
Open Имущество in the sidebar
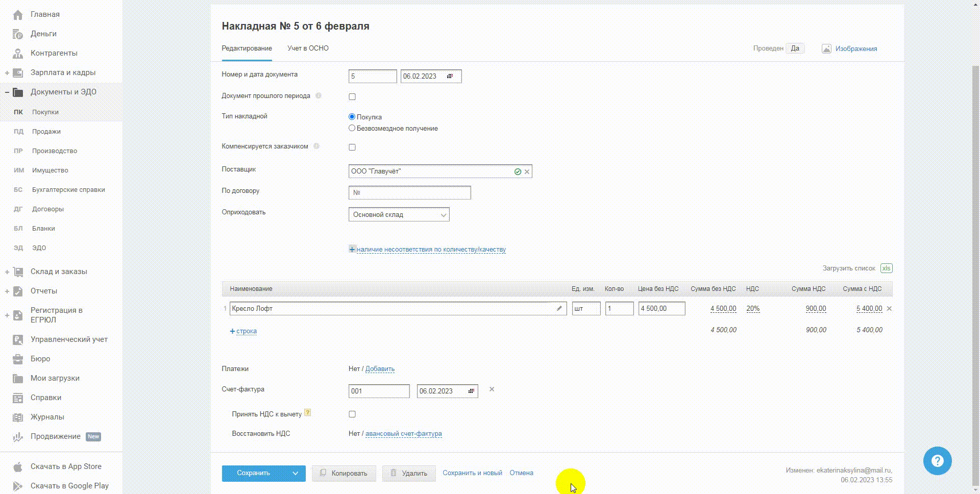tap(50, 170)
